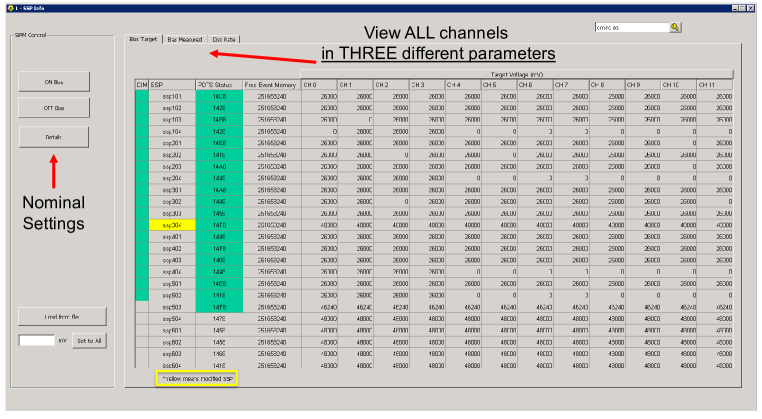Click the PDTS Status cell of ssp304
The image size is (762, 419).
click(x=219, y=225)
